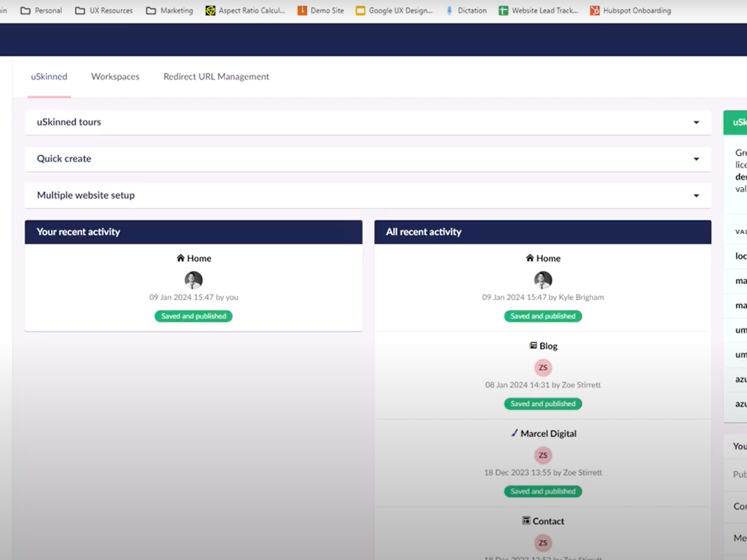Expand Multiple website setup section
This screenshot has height=560, width=747.
(x=696, y=196)
